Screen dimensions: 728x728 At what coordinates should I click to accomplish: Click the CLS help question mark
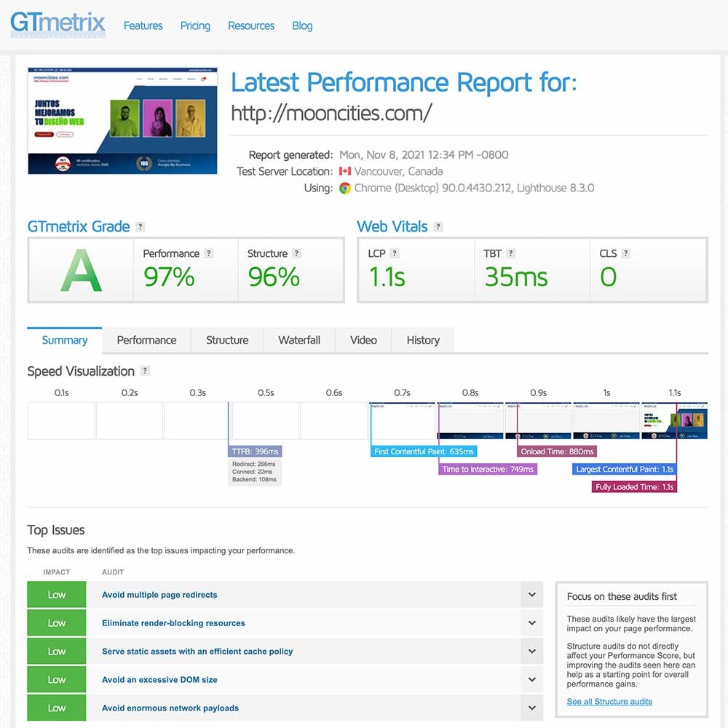click(x=626, y=253)
